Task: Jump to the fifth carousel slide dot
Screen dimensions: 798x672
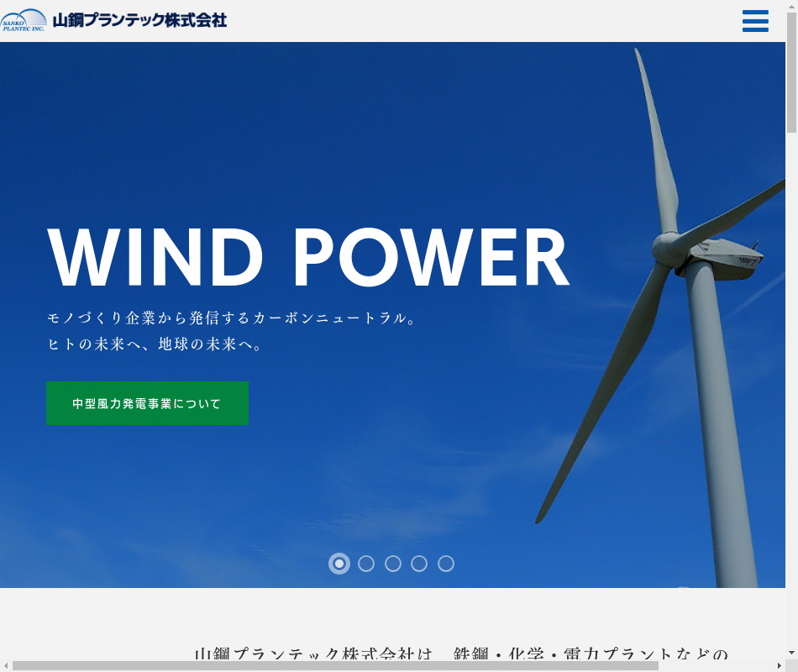Action: pyautogui.click(x=446, y=564)
